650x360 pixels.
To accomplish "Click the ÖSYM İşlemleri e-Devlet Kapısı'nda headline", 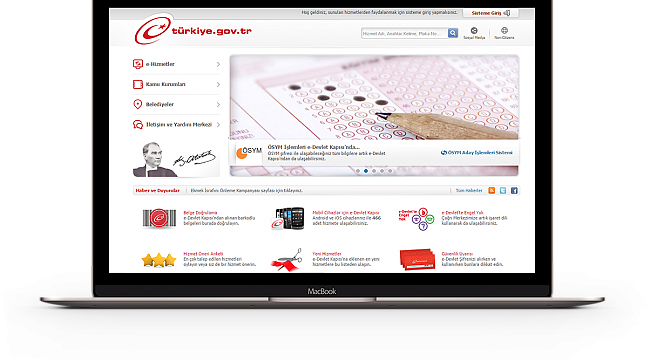I will (314, 147).
